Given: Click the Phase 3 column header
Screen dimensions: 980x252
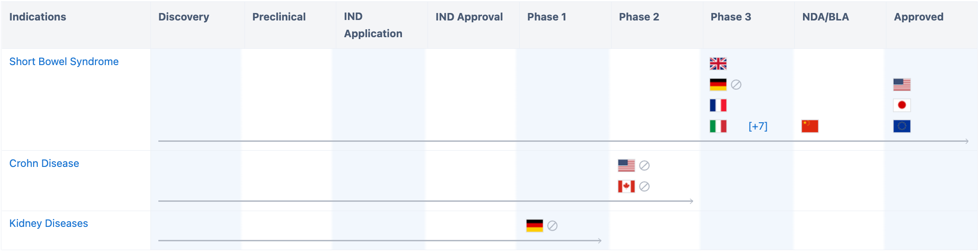Looking at the screenshot, I should (730, 17).
